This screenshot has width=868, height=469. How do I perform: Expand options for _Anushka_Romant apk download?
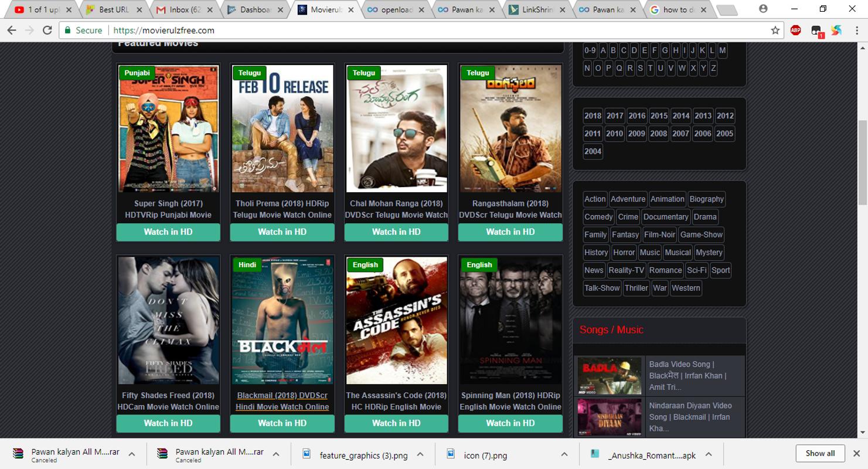[x=709, y=454]
